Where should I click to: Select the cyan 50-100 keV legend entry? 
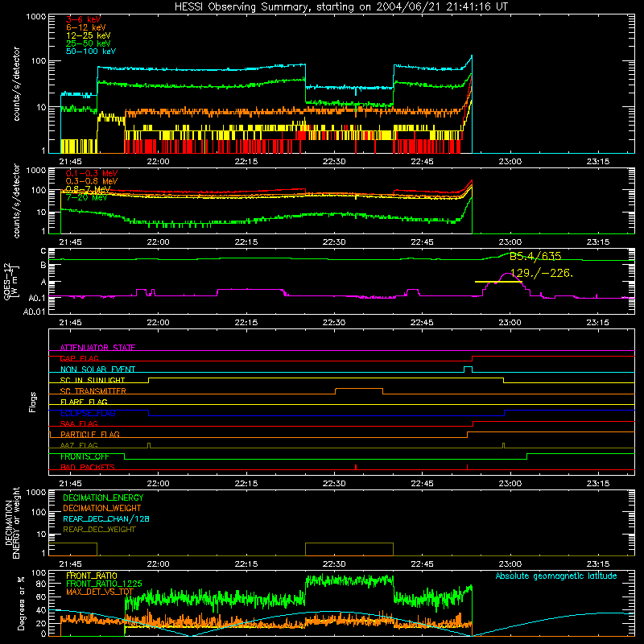(x=91, y=52)
